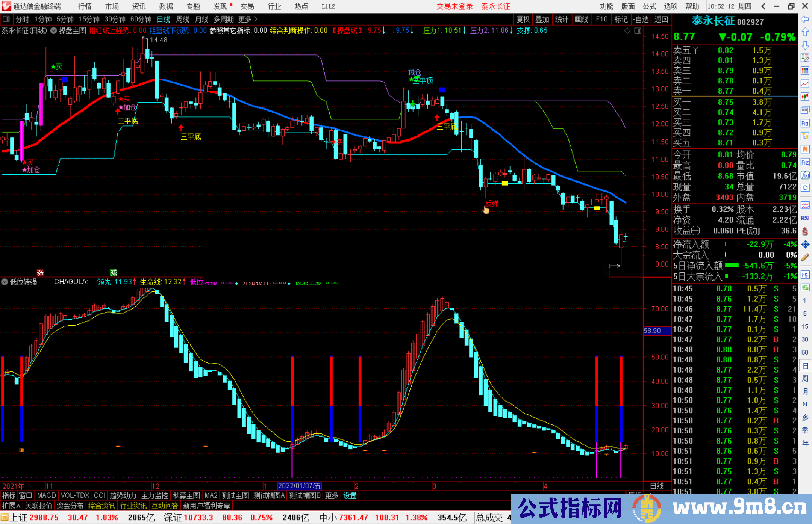Image resolution: width=812 pixels, height=524 pixels.
Task: Open the 更多 indicator templates list
Action: 331,495
